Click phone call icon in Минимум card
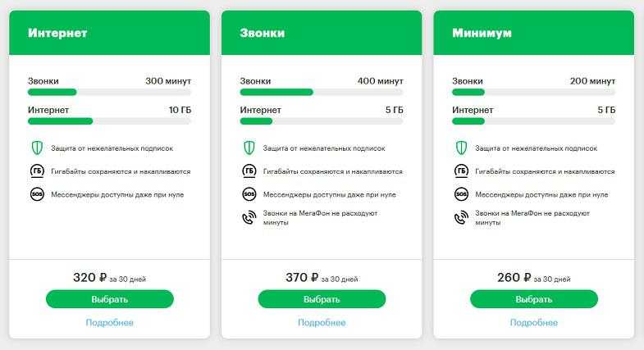644x350 pixels. [x=461, y=217]
